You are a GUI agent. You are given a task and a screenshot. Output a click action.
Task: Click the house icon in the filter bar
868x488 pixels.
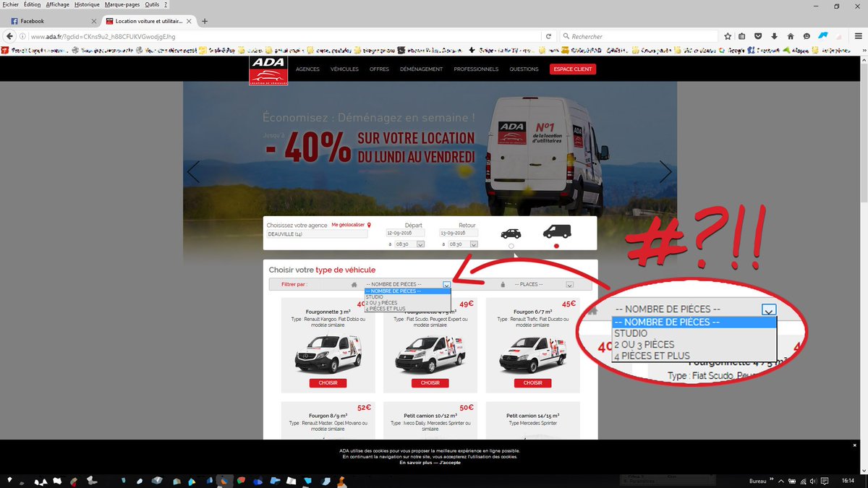click(x=354, y=284)
